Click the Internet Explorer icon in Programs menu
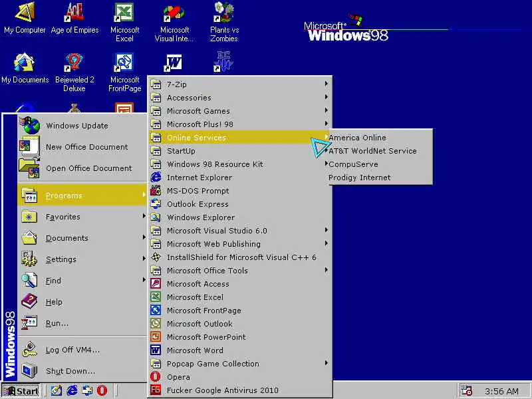This screenshot has width=532, height=399. point(156,177)
